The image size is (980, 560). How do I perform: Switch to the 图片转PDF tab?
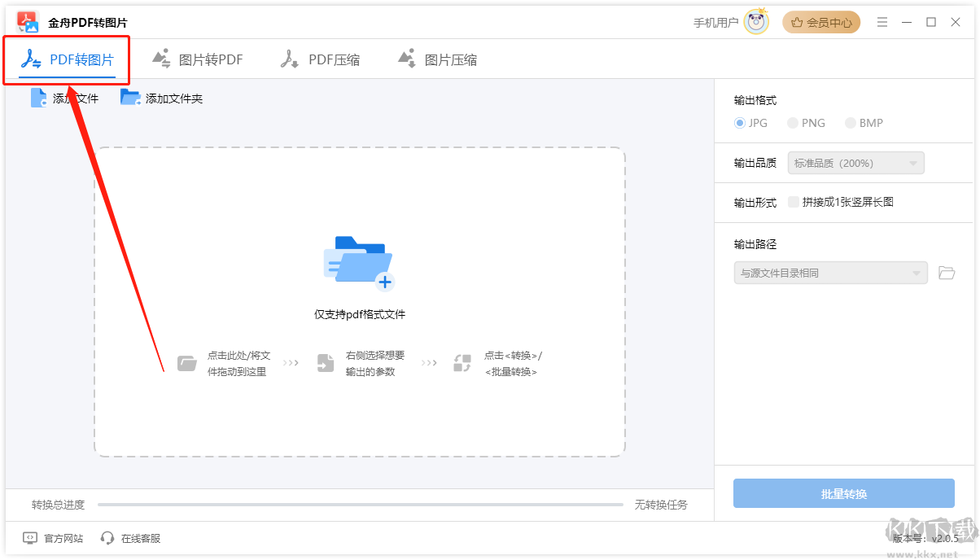(x=198, y=58)
